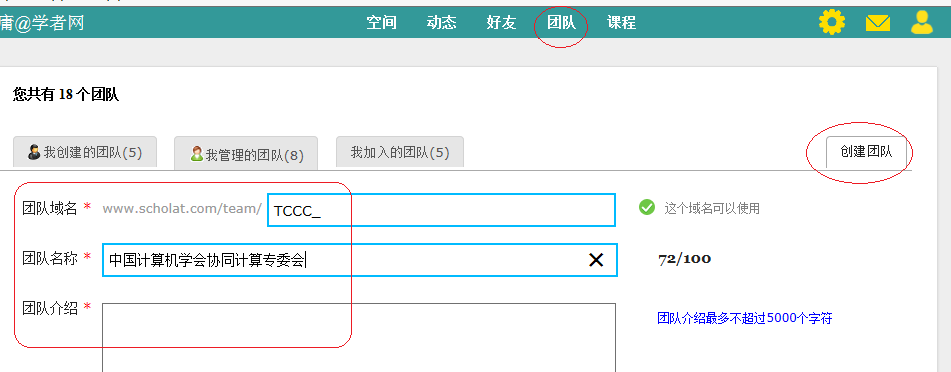Select the 团队 navigation item
951x372 pixels.
pos(561,22)
